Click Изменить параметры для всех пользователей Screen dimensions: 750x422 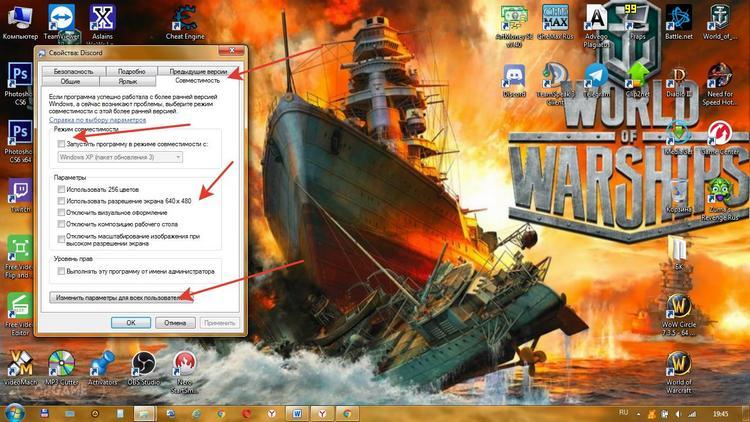(121, 298)
